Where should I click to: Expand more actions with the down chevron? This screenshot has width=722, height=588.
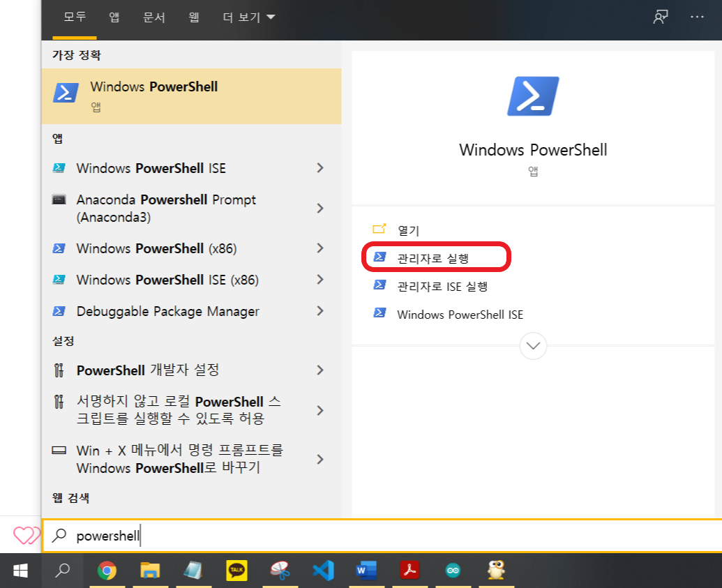[x=533, y=345]
